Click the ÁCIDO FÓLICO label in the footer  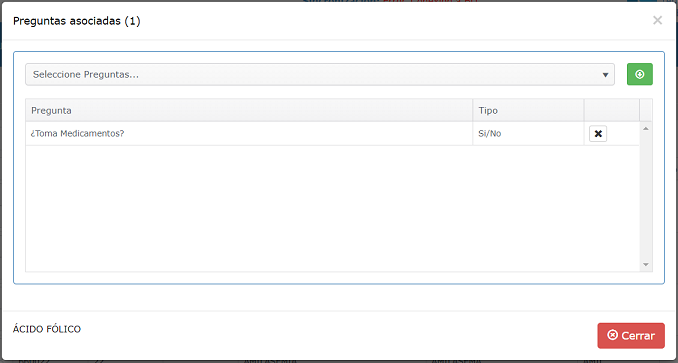[47, 329]
